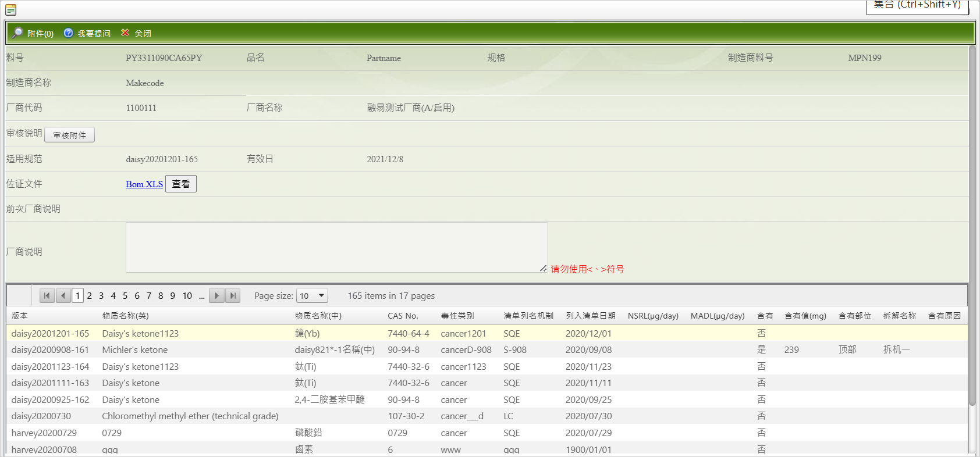Click the 审核附件 button
The image size is (980, 457).
[x=70, y=135]
